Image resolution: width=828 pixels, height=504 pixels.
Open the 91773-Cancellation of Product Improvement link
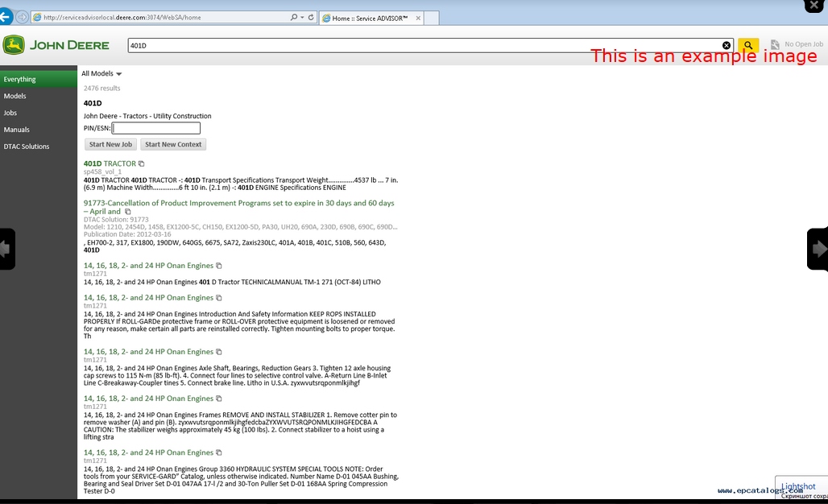(x=238, y=207)
